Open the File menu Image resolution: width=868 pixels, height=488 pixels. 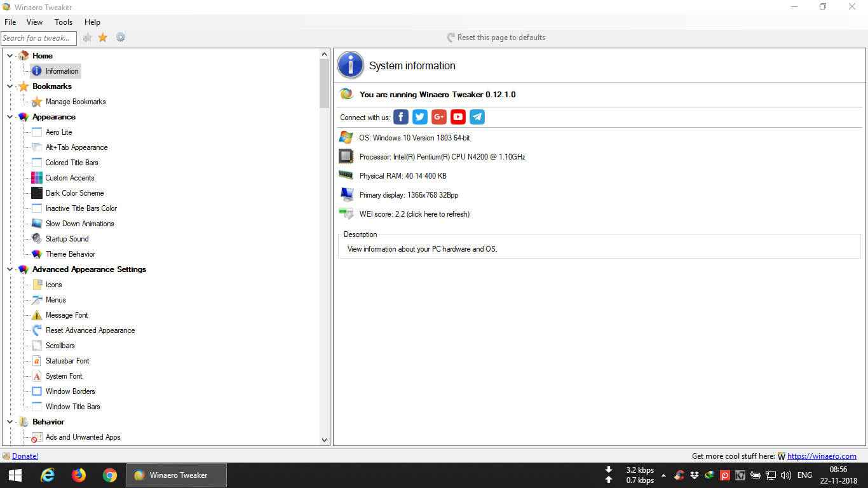click(10, 22)
